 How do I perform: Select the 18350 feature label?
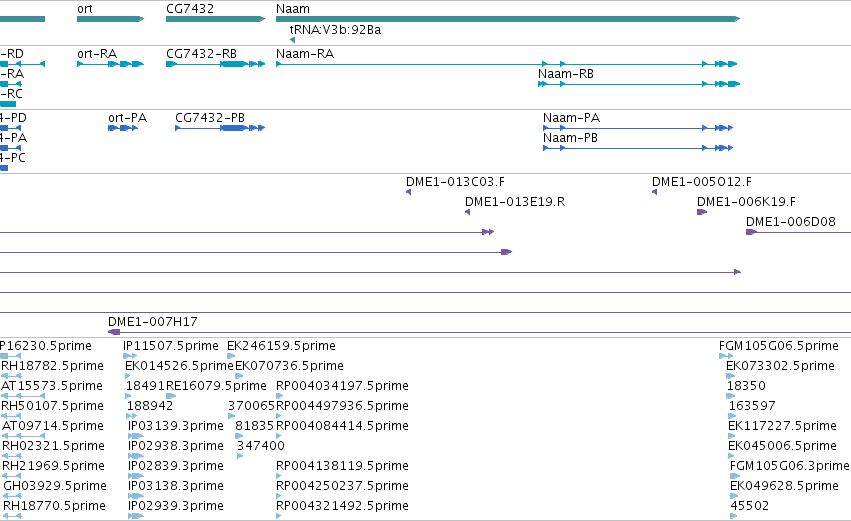pos(746,386)
